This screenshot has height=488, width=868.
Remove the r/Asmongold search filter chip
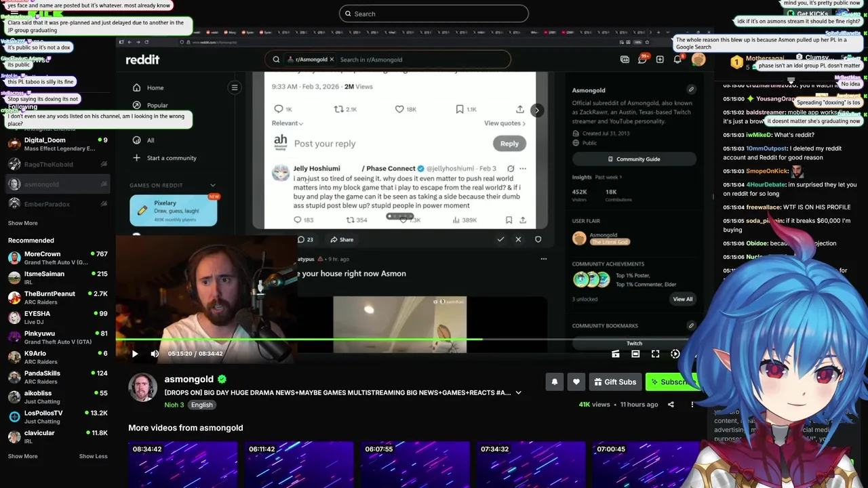pos(332,60)
